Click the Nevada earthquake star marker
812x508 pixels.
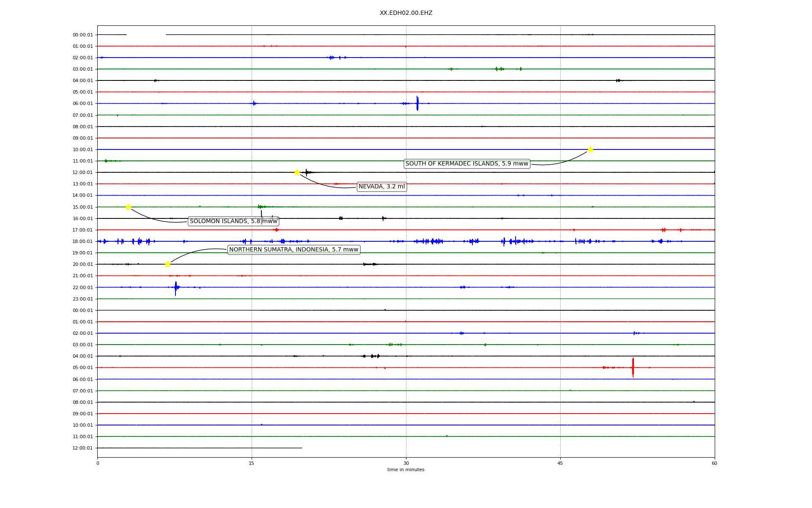[297, 172]
